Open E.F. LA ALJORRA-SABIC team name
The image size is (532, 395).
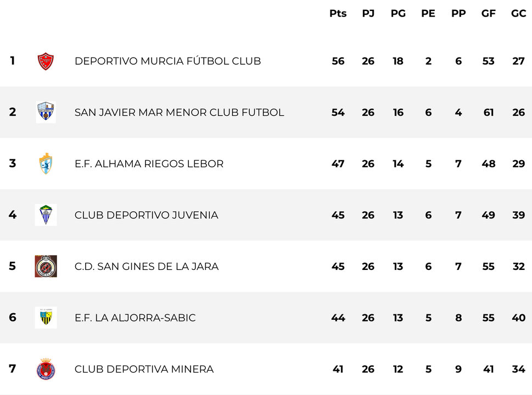pyautogui.click(x=135, y=318)
